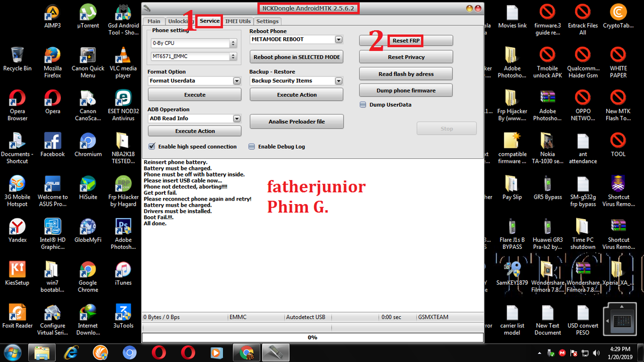Viewport: 644px width, 362px height.
Task: Enable the Debug Log checkbox
Action: point(252,147)
